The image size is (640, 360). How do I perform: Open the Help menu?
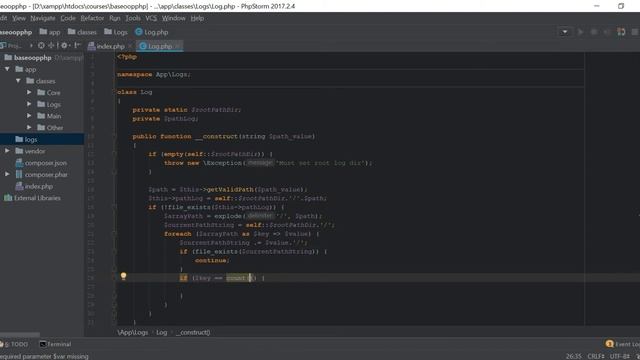[197, 18]
